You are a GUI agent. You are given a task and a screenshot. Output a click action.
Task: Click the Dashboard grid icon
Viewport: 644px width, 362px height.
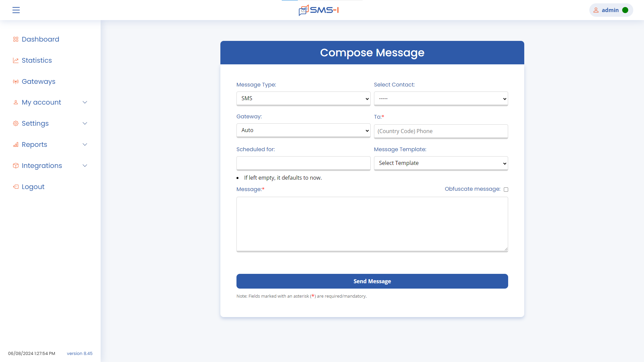pyautogui.click(x=16, y=39)
